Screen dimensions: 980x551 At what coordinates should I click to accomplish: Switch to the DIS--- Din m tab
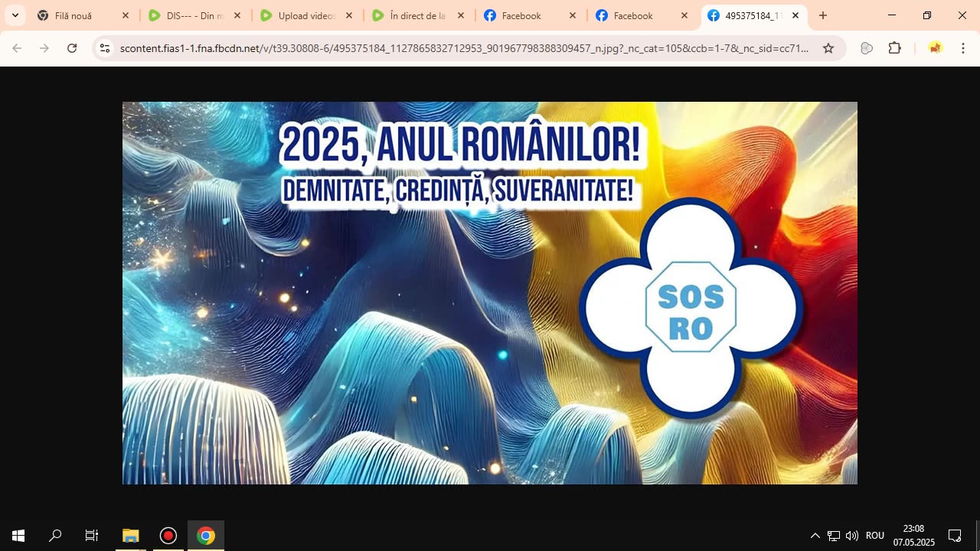click(x=195, y=15)
